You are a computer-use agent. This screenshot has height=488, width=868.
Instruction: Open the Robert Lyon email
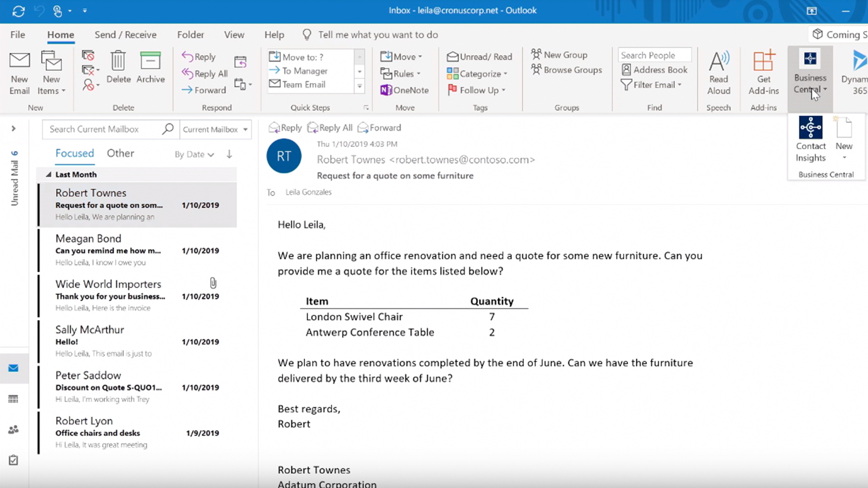click(138, 432)
